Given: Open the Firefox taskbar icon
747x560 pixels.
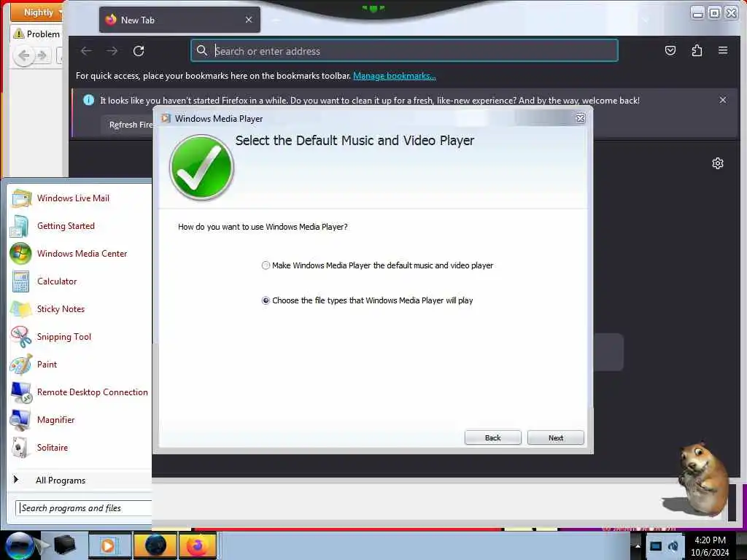Looking at the screenshot, I should [197, 545].
